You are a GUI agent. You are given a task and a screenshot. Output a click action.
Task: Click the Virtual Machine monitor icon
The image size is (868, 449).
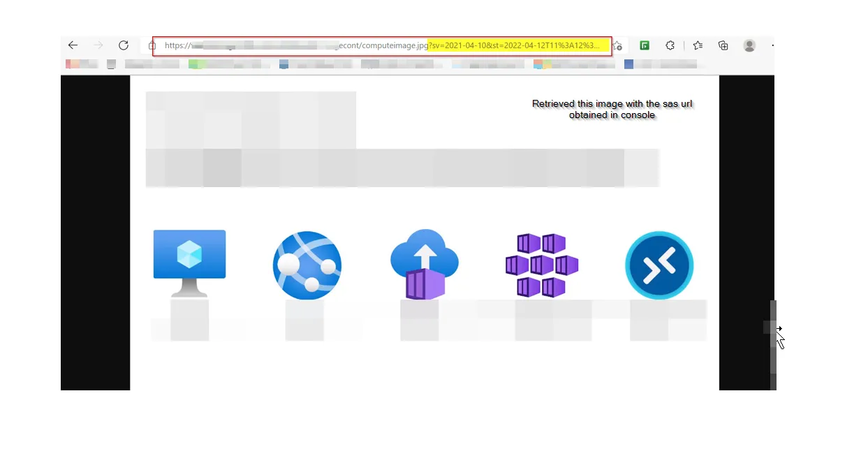pyautogui.click(x=189, y=263)
